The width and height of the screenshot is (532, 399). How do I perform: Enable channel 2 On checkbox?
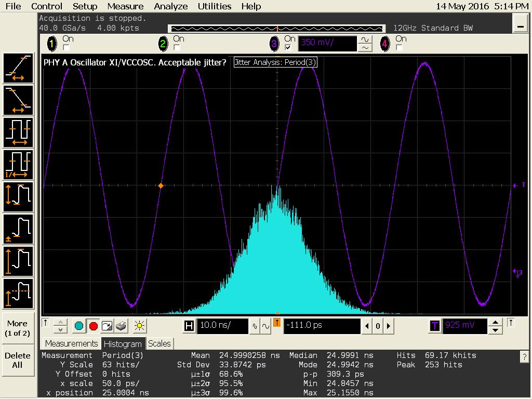click(x=177, y=47)
